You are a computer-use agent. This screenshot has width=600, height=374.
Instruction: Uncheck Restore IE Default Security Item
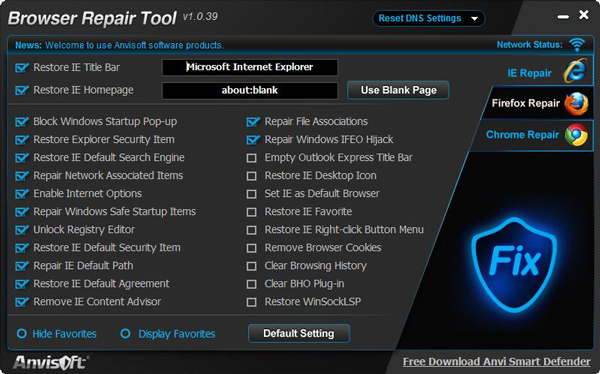[21, 248]
